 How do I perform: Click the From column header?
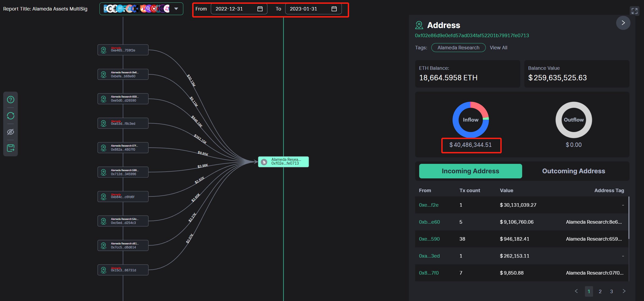coord(425,191)
